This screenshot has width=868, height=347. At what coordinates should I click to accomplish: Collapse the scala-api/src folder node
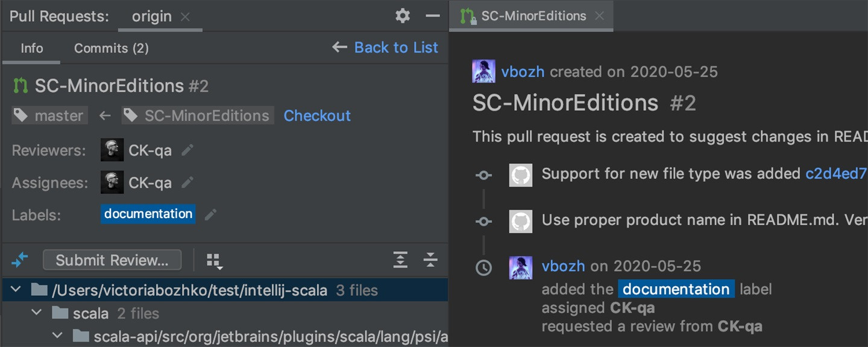tap(57, 336)
